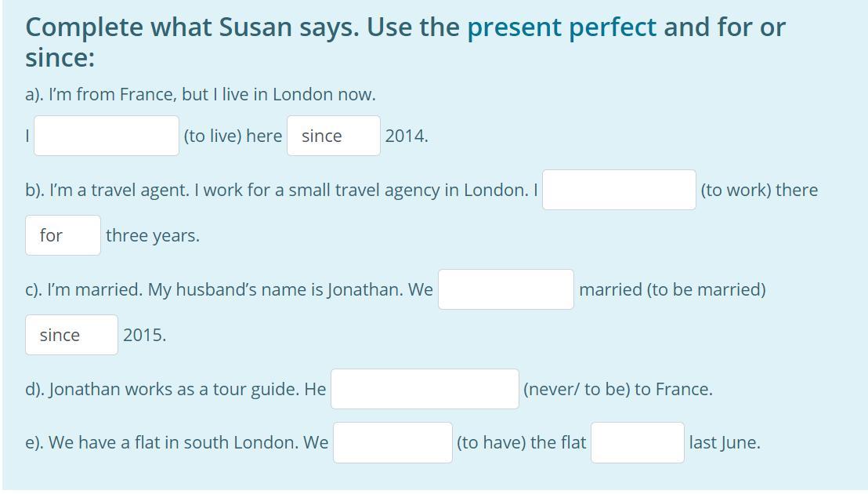Click the empty '(never/ to be)' answer field

click(425, 389)
